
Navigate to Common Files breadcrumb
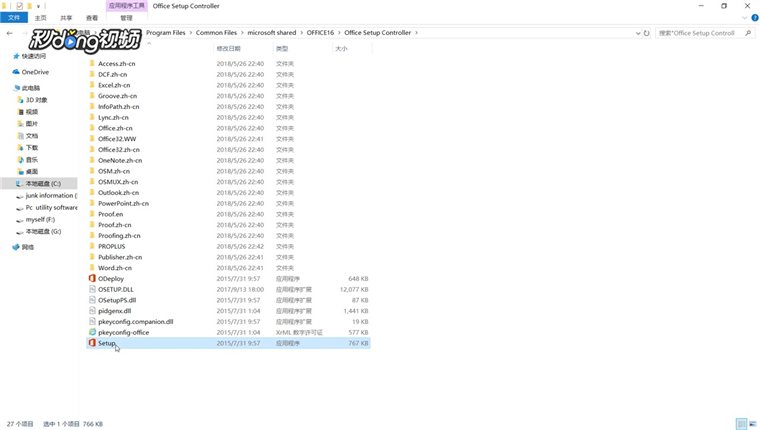coord(217,33)
